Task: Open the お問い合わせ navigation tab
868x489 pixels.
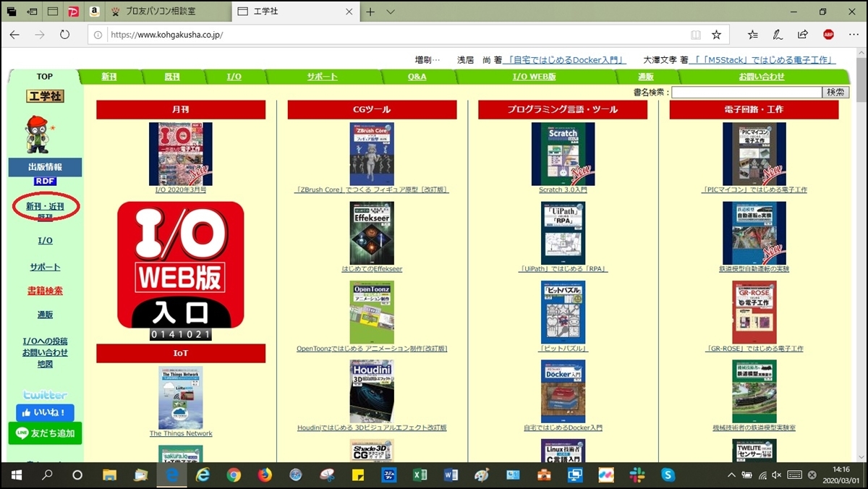Action: (x=761, y=77)
